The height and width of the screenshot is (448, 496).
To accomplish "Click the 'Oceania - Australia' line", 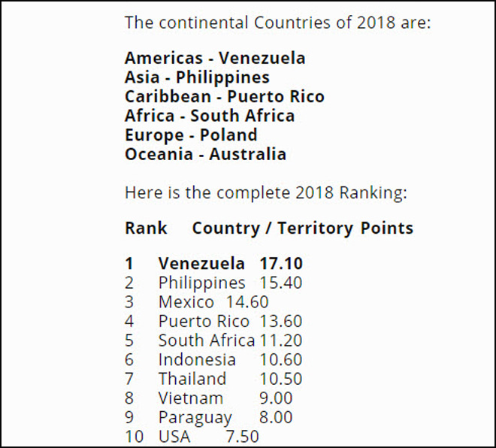I will pyautogui.click(x=205, y=154).
